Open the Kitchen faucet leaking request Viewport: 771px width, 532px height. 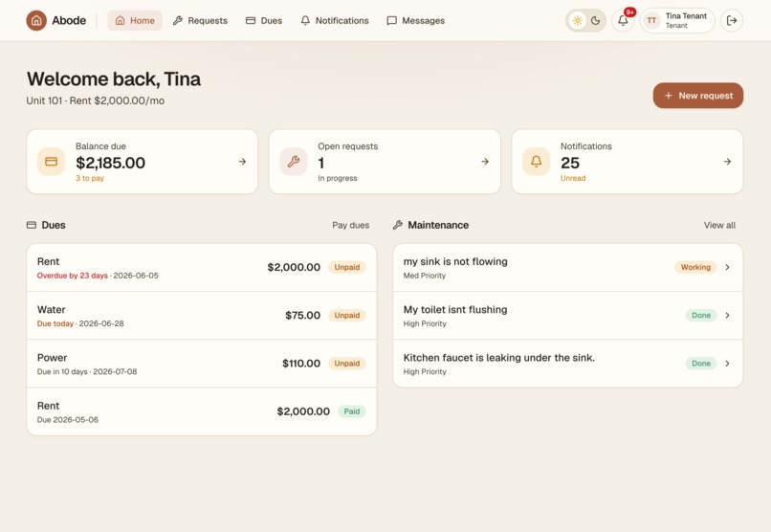coord(568,364)
